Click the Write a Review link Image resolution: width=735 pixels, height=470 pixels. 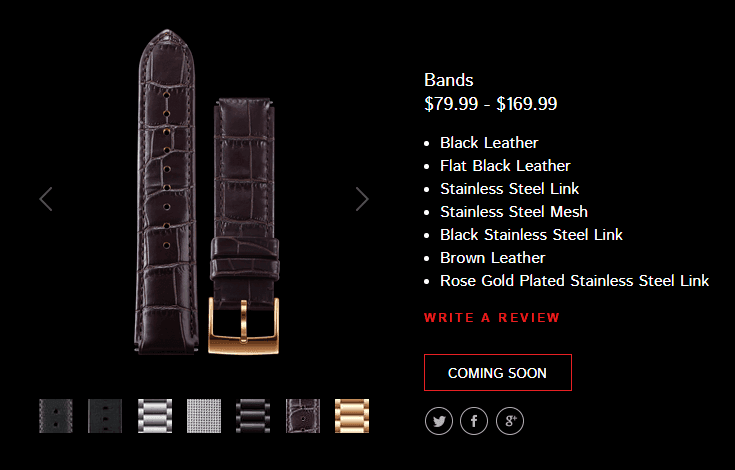[492, 318]
